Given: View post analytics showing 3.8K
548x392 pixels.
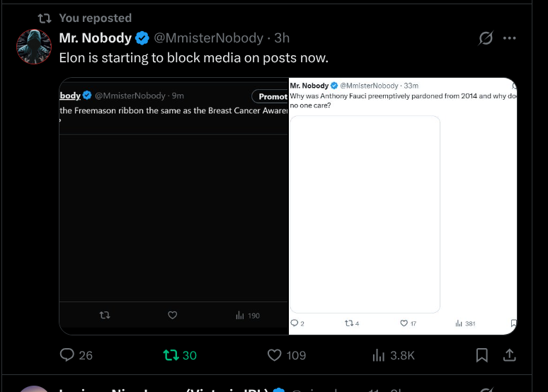Looking at the screenshot, I should point(378,354).
